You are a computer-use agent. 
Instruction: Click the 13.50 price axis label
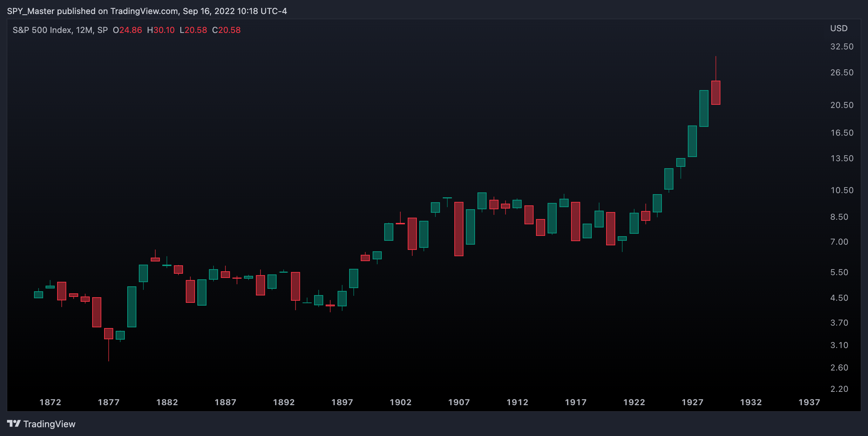tap(842, 158)
